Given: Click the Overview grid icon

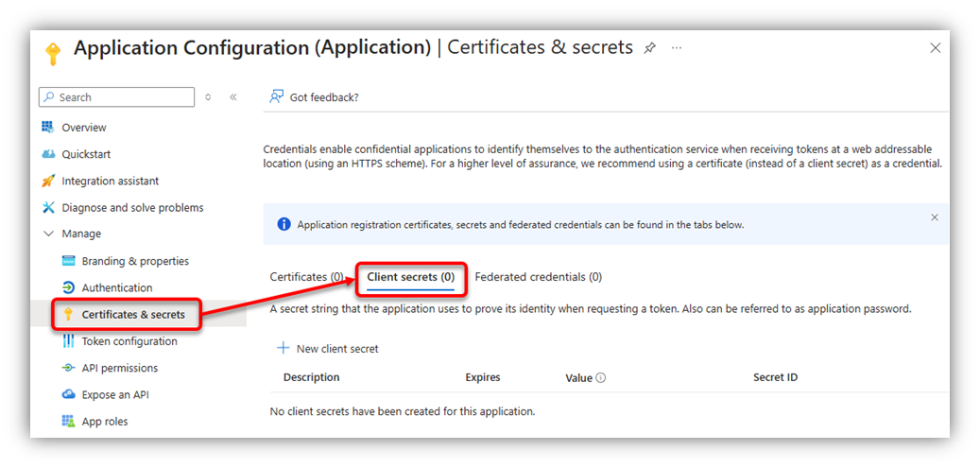Looking at the screenshot, I should tap(48, 127).
